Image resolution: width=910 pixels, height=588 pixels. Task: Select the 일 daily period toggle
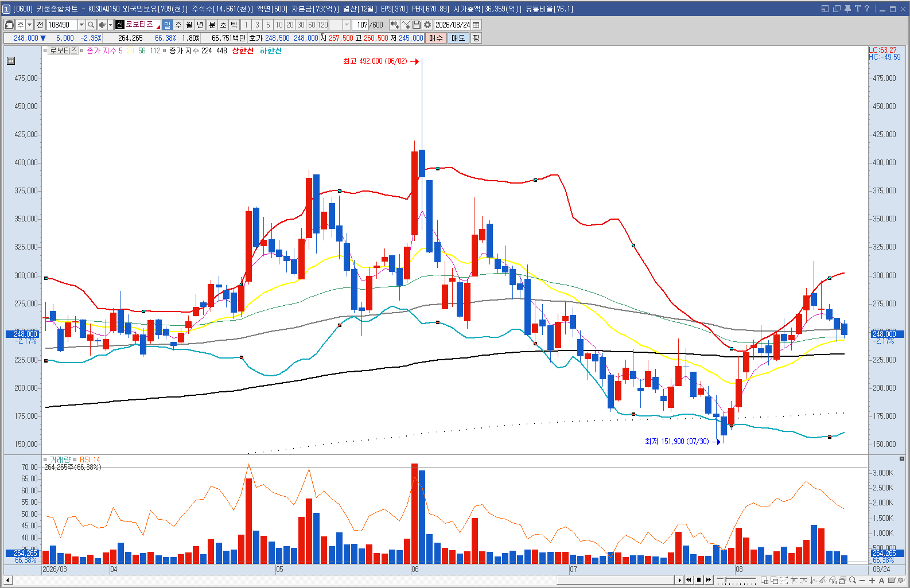point(167,25)
